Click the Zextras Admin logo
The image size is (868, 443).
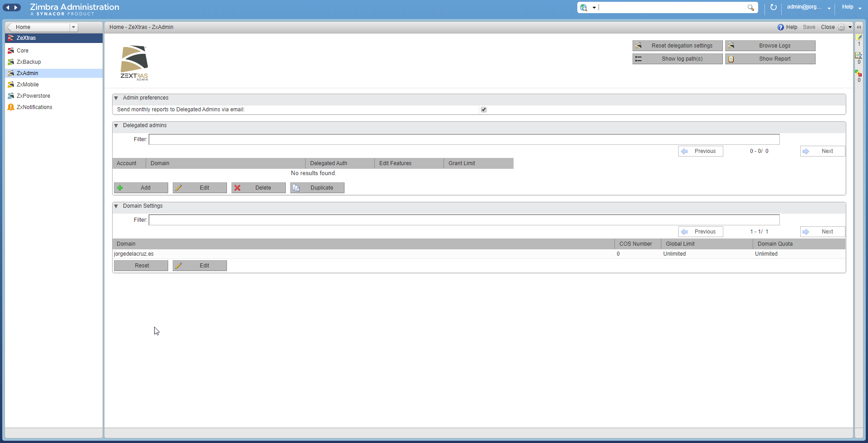coord(134,63)
